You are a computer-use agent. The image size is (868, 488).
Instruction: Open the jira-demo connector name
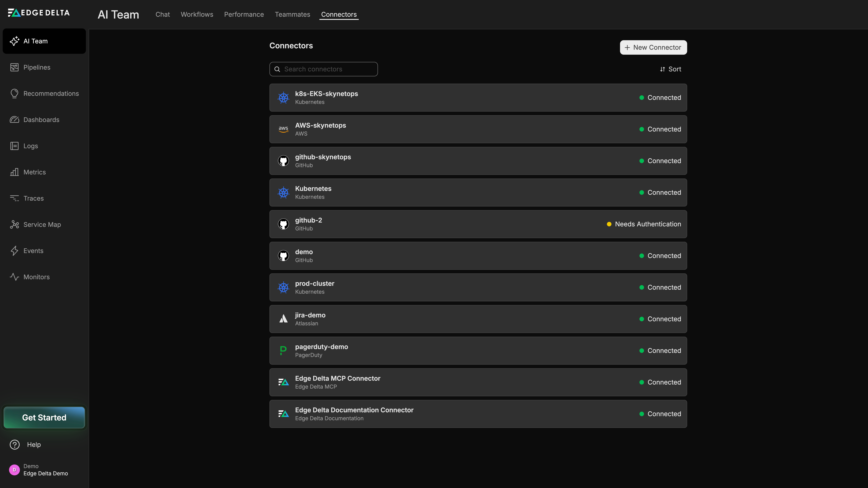pyautogui.click(x=310, y=315)
